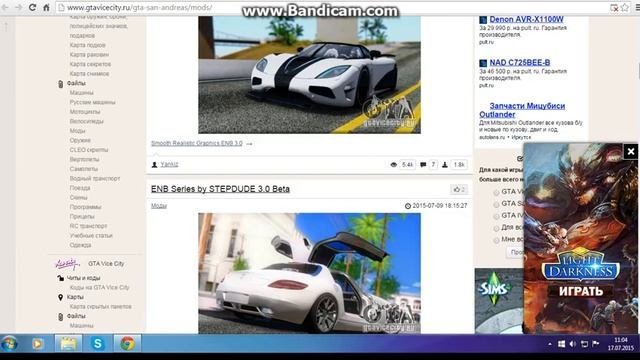Click the browser back arrow

coord(6,7)
